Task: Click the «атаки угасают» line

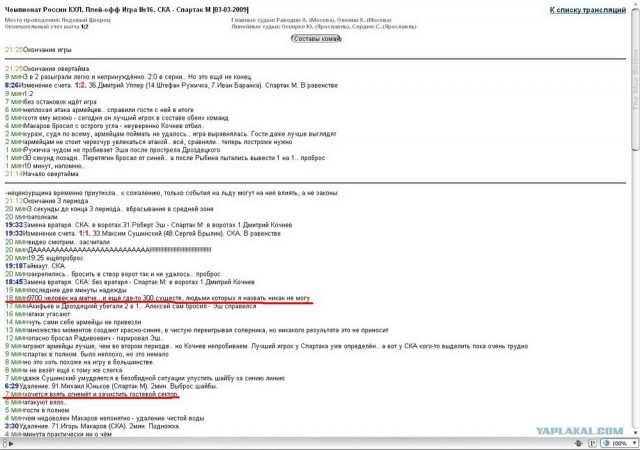Action: (38, 314)
